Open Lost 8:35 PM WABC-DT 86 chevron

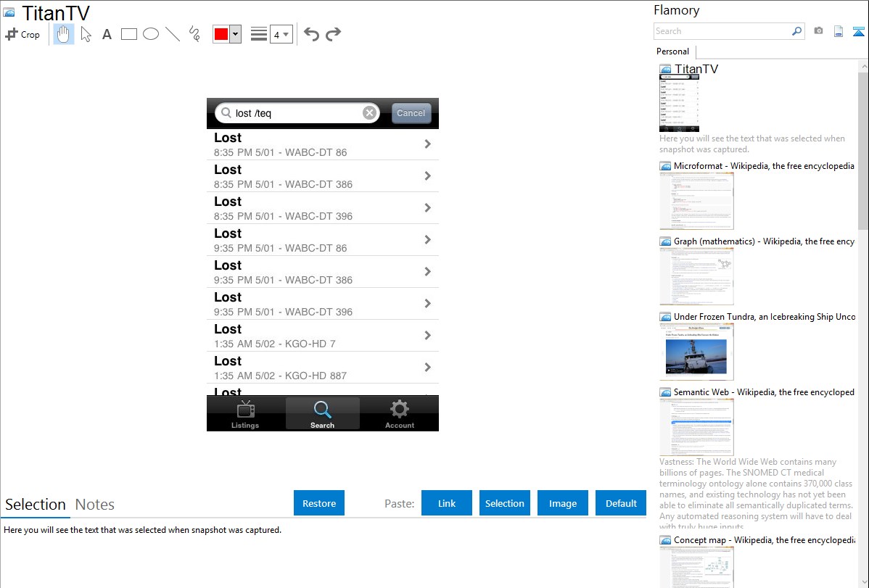[428, 144]
